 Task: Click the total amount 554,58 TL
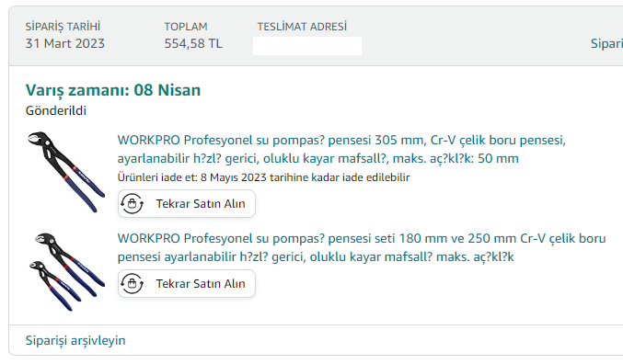click(x=193, y=43)
